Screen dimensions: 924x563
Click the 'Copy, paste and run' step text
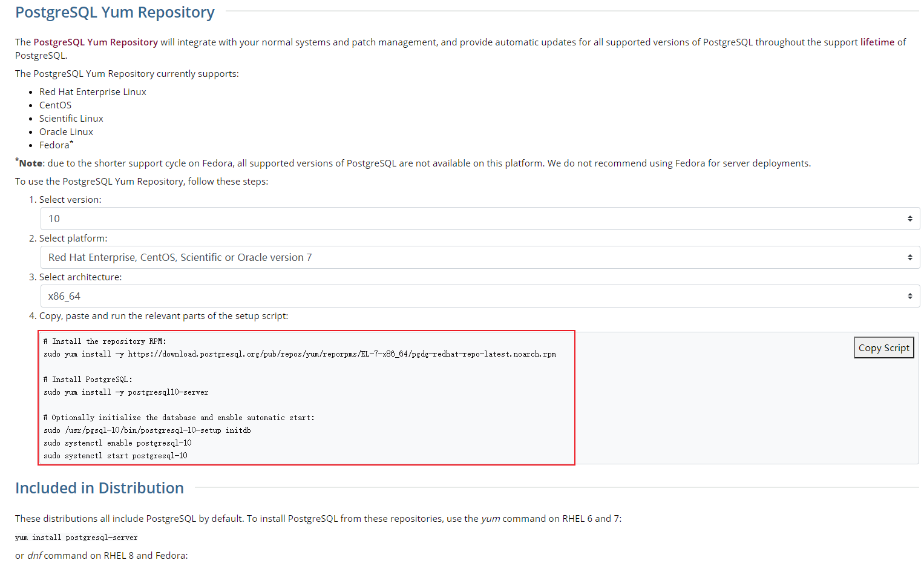164,315
